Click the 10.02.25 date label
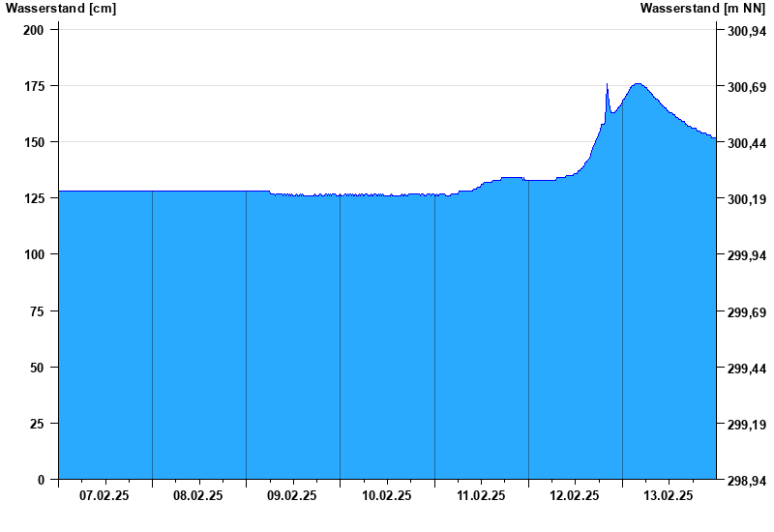This screenshot has height=532, width=774. click(x=386, y=495)
